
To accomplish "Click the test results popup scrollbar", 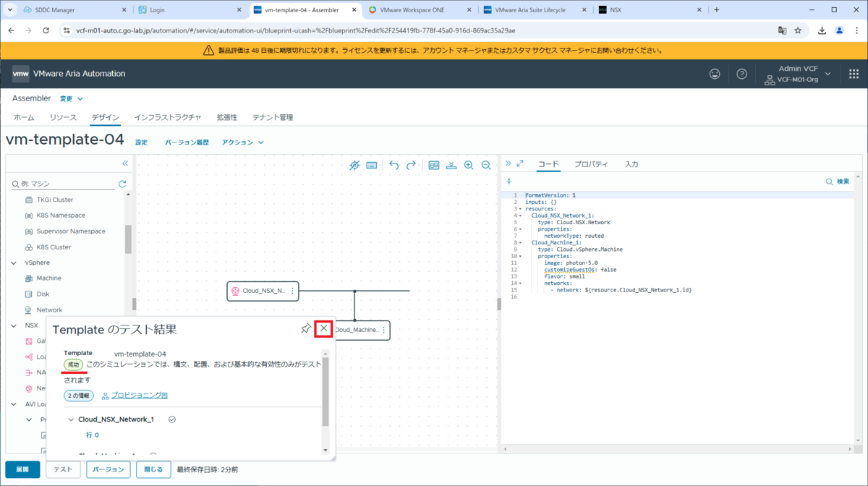I will tap(325, 391).
